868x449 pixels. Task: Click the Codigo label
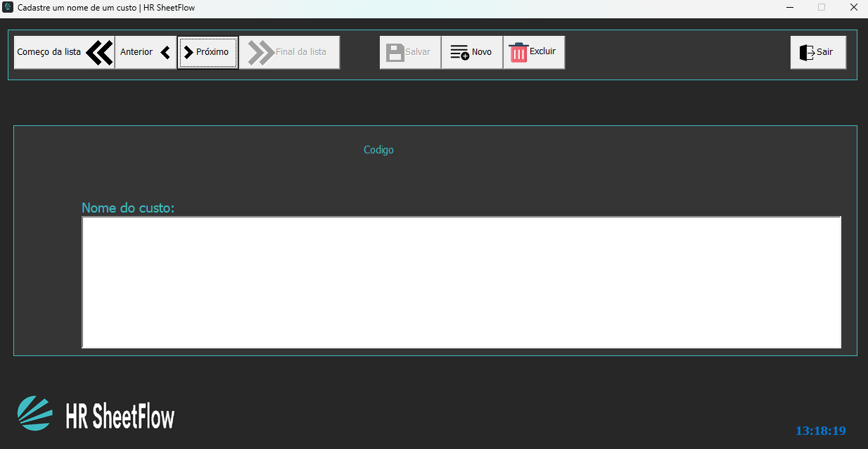378,150
